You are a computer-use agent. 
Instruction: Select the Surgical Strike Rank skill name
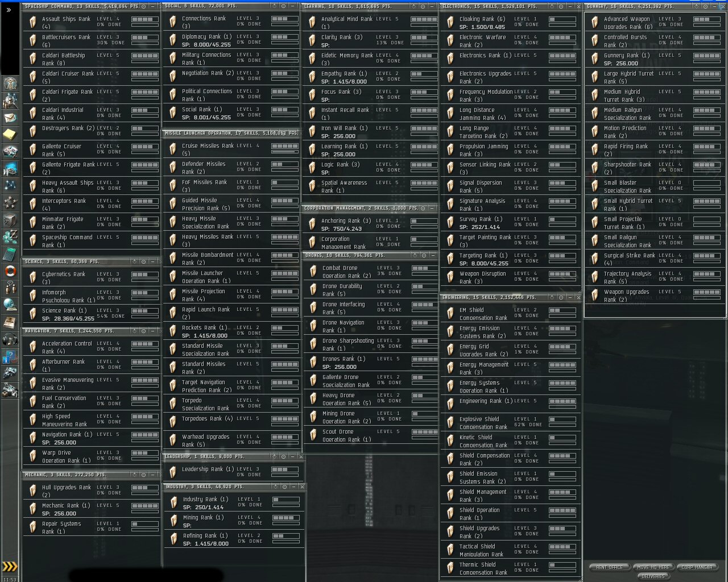[629, 259]
